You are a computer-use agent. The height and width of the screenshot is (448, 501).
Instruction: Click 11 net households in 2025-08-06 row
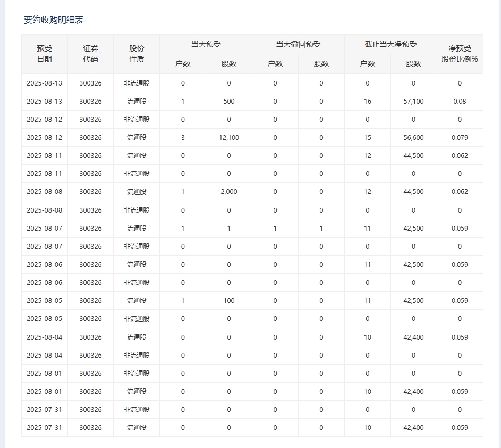tap(368, 265)
